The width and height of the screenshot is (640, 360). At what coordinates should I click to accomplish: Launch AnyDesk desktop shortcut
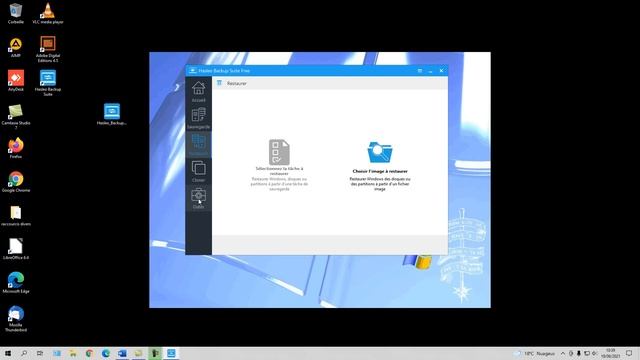(x=16, y=80)
